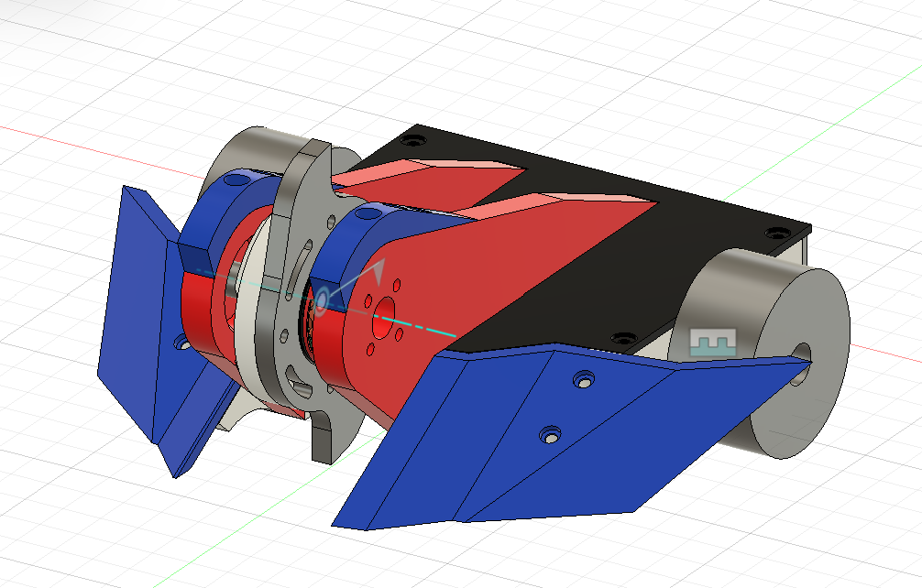
Task: Click the front edge screw hole on black plate
Action: 624,339
